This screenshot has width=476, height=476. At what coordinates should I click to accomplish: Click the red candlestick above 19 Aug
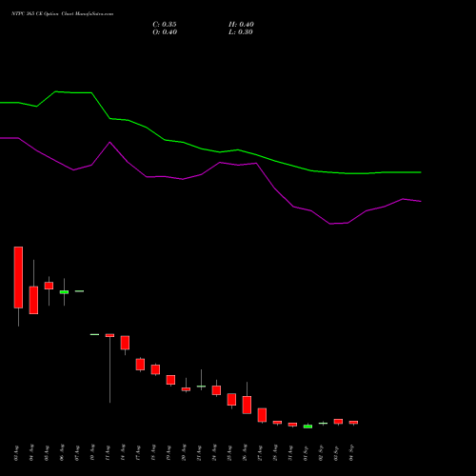point(170,380)
